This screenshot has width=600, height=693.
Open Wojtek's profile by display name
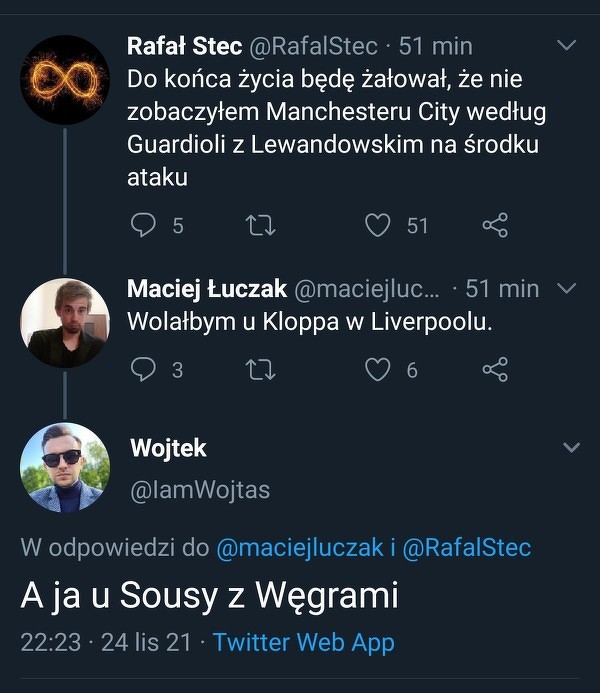tap(168, 448)
